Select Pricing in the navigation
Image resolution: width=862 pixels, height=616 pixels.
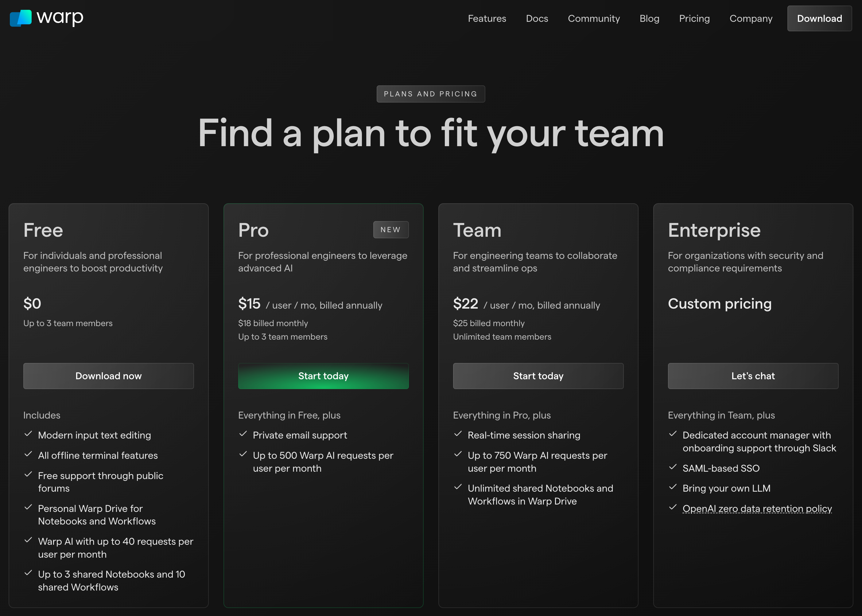pyautogui.click(x=694, y=19)
